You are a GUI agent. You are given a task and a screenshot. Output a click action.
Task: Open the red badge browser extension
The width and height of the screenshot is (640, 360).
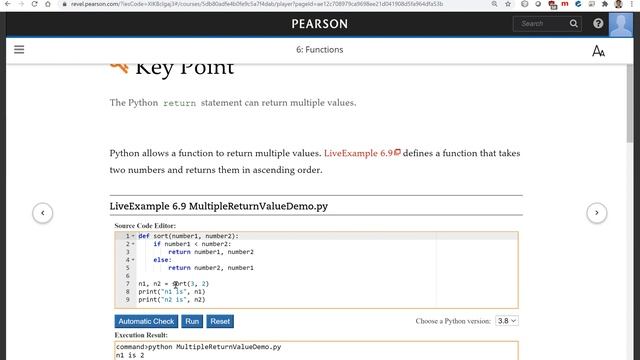point(552,4)
